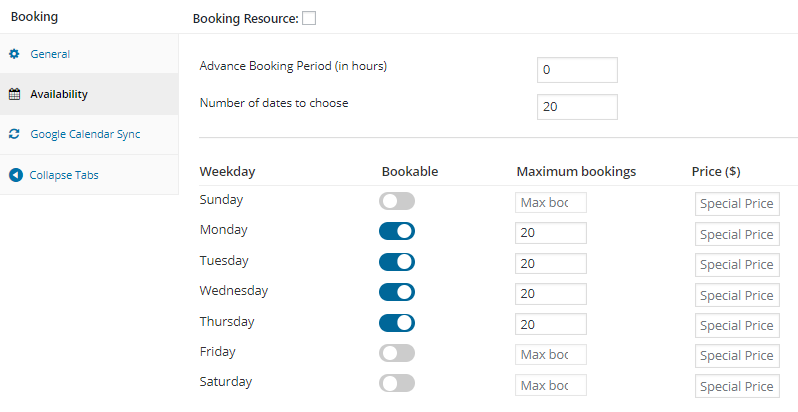Turn off Tuesday bookable switch
This screenshot has width=798, height=412.
396,262
